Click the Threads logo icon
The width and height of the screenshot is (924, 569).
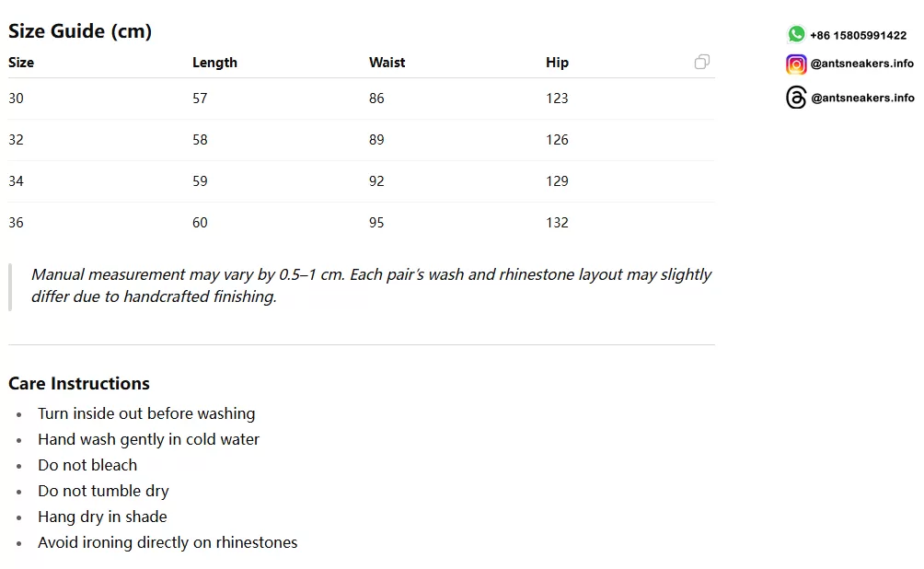[796, 98]
